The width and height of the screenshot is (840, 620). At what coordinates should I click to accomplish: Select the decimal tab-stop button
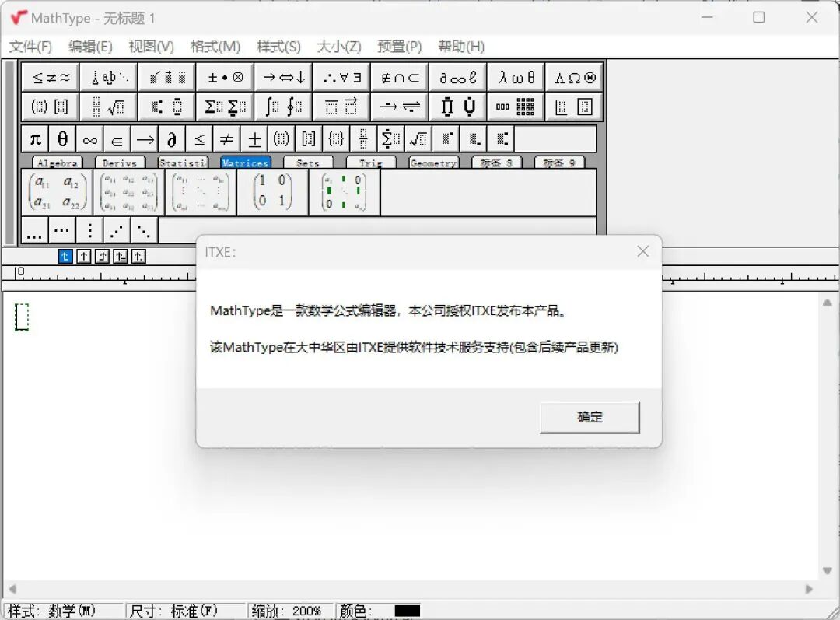coord(138,256)
